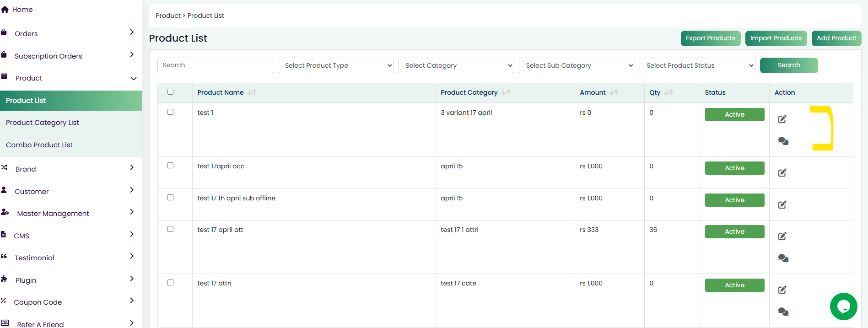Click the Add Product button

coord(836,38)
